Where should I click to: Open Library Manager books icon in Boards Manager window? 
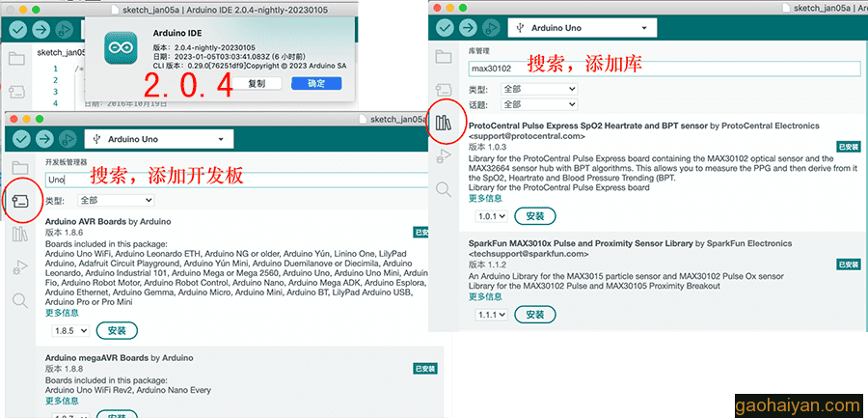pyautogui.click(x=20, y=235)
